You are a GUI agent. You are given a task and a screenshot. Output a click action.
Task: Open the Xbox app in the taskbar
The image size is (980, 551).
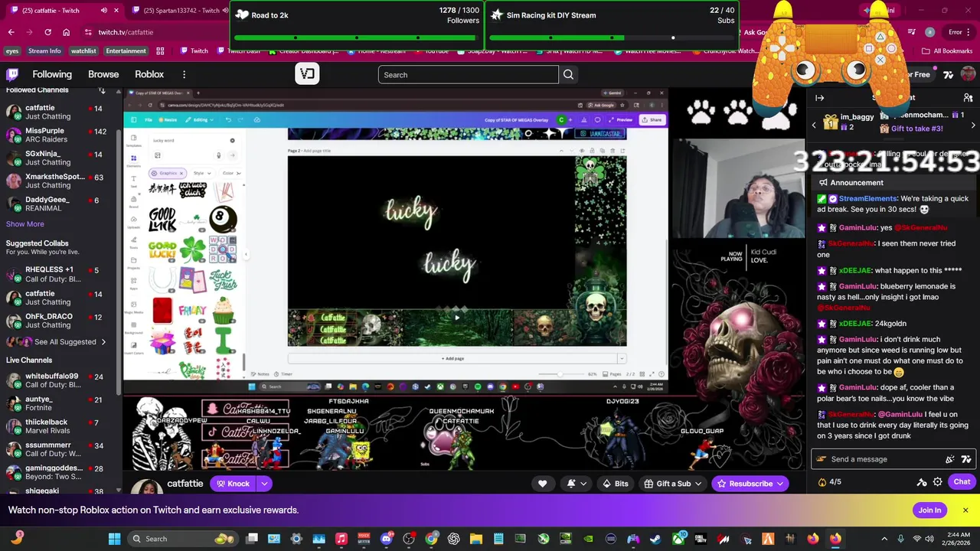coord(678,539)
